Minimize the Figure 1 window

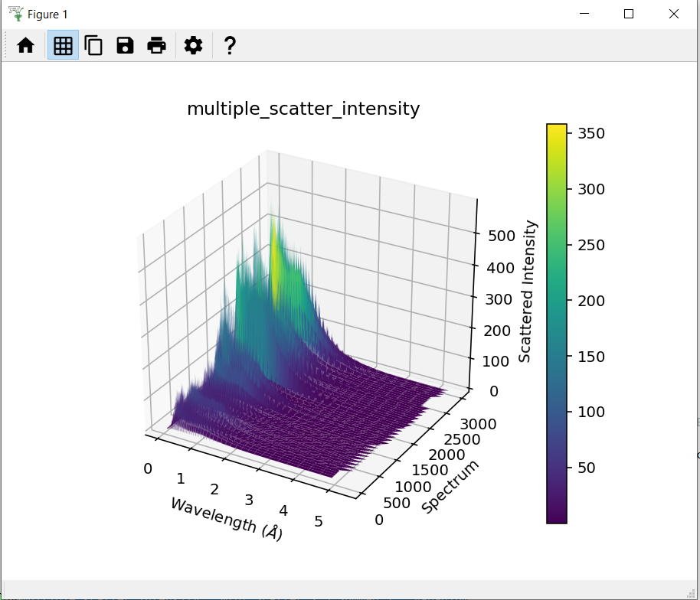click(x=584, y=14)
